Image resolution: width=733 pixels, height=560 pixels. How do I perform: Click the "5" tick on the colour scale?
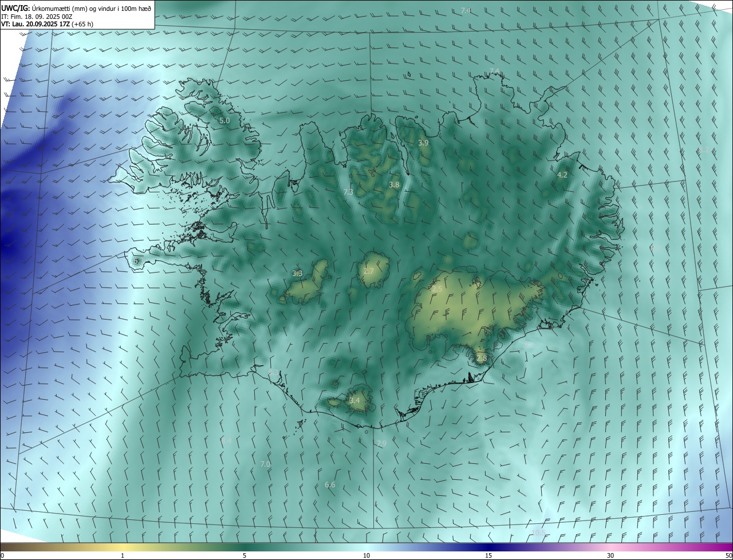coord(245,556)
